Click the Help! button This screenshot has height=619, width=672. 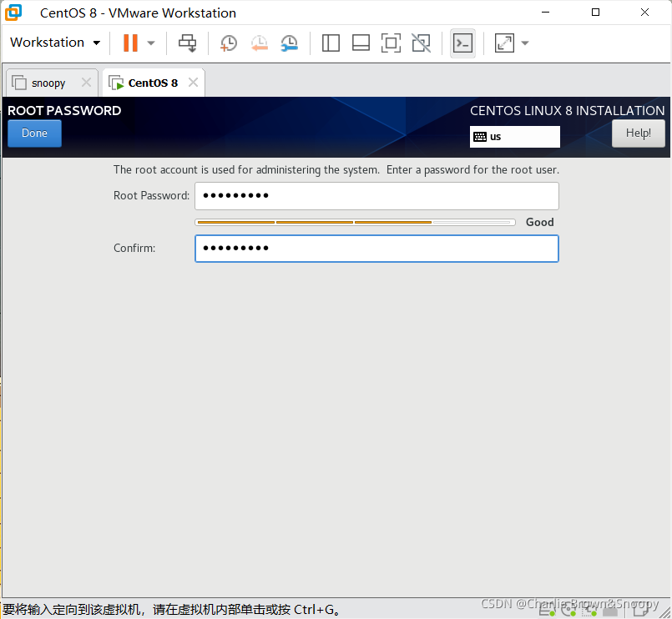pyautogui.click(x=638, y=133)
